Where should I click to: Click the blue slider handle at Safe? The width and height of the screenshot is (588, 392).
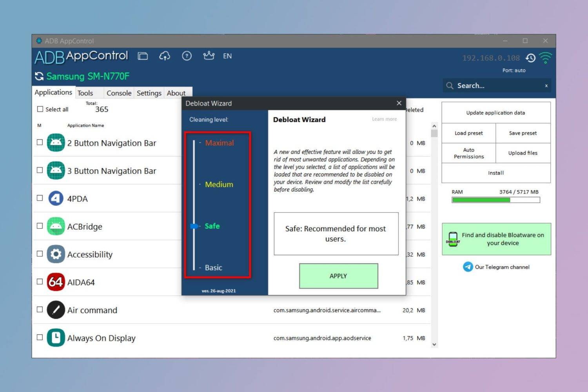click(x=194, y=226)
